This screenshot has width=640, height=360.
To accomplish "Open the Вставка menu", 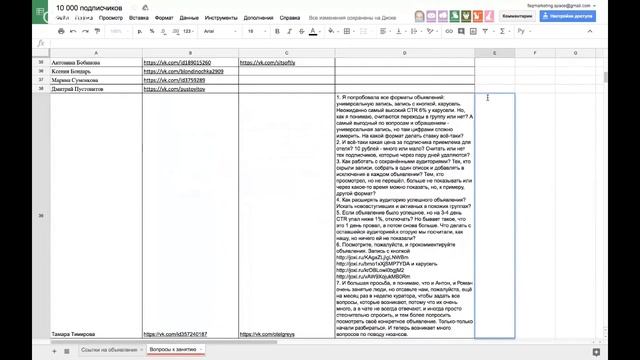I will [x=139, y=18].
